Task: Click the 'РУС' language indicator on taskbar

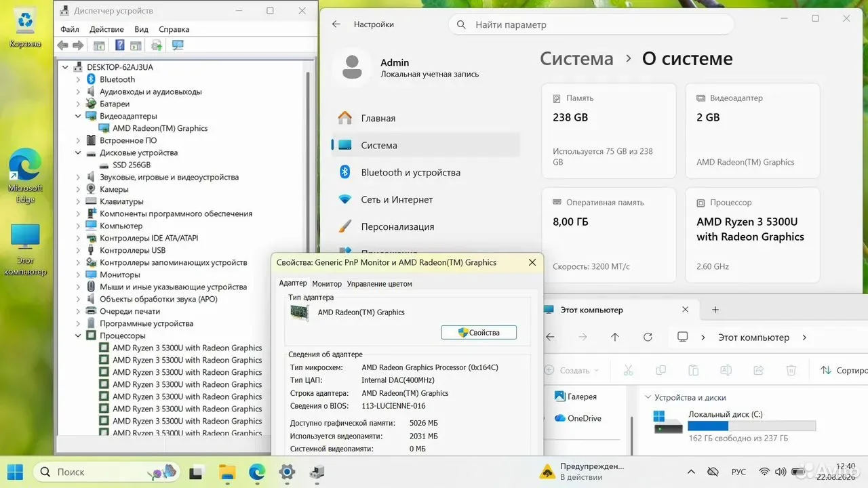Action: tap(739, 472)
